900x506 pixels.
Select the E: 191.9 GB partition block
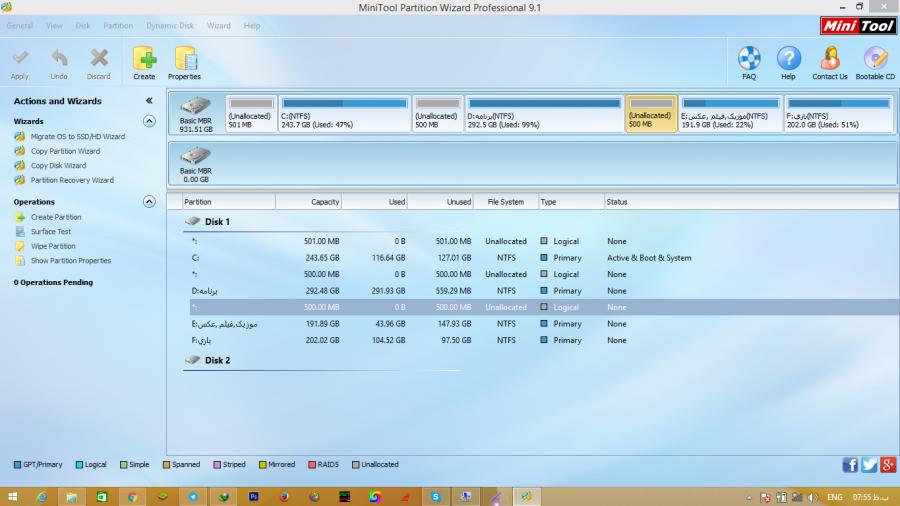[x=730, y=114]
